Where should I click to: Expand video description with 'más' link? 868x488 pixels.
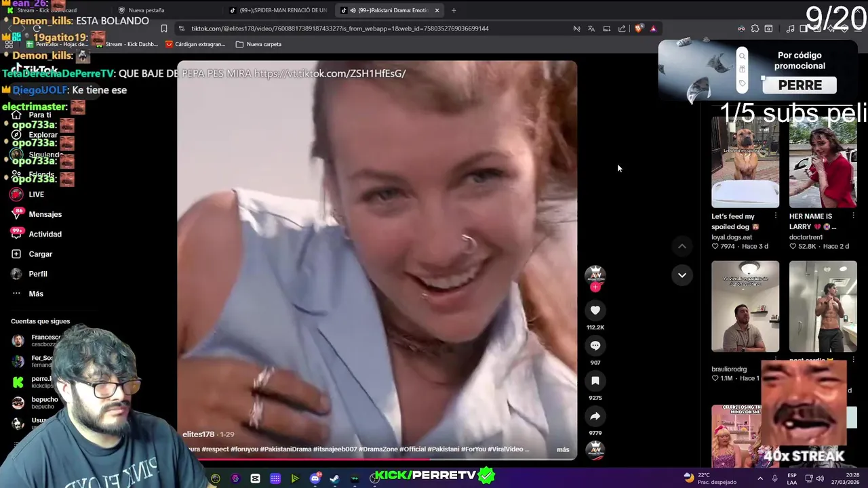(x=563, y=449)
